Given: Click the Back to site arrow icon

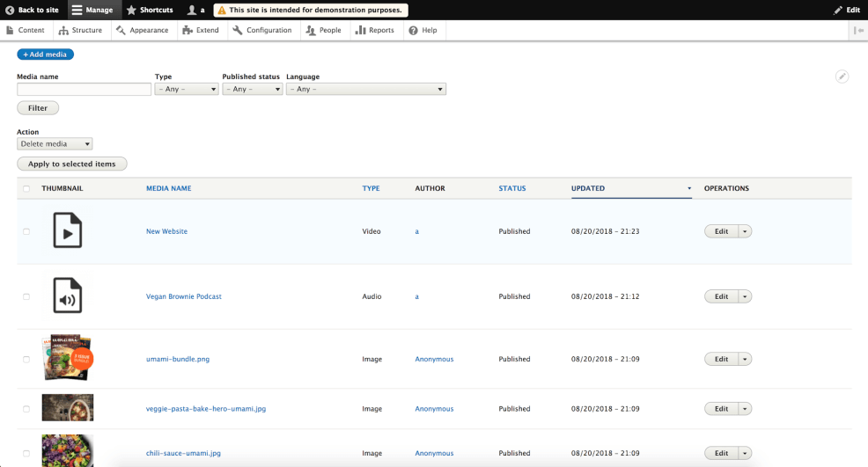Looking at the screenshot, I should (10, 10).
